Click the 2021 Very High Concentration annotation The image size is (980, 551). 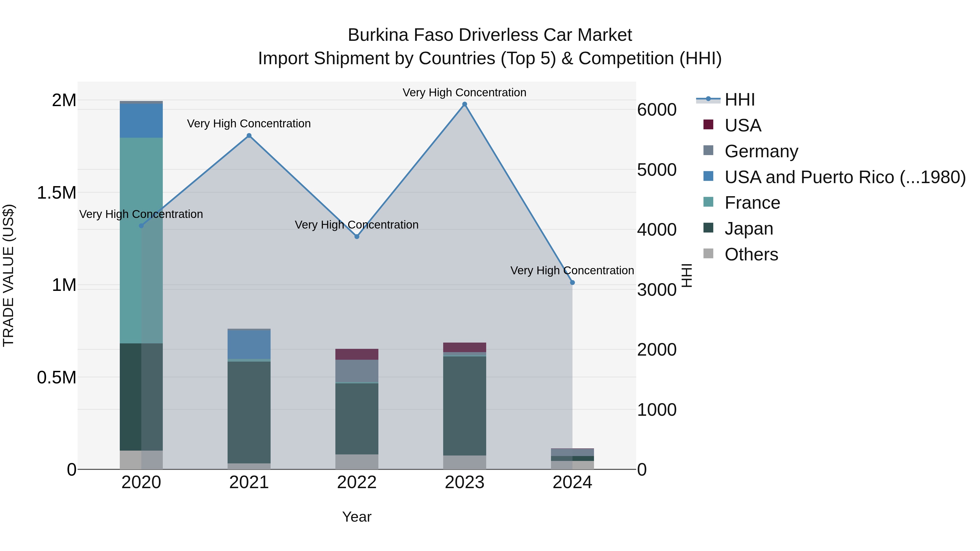(249, 124)
